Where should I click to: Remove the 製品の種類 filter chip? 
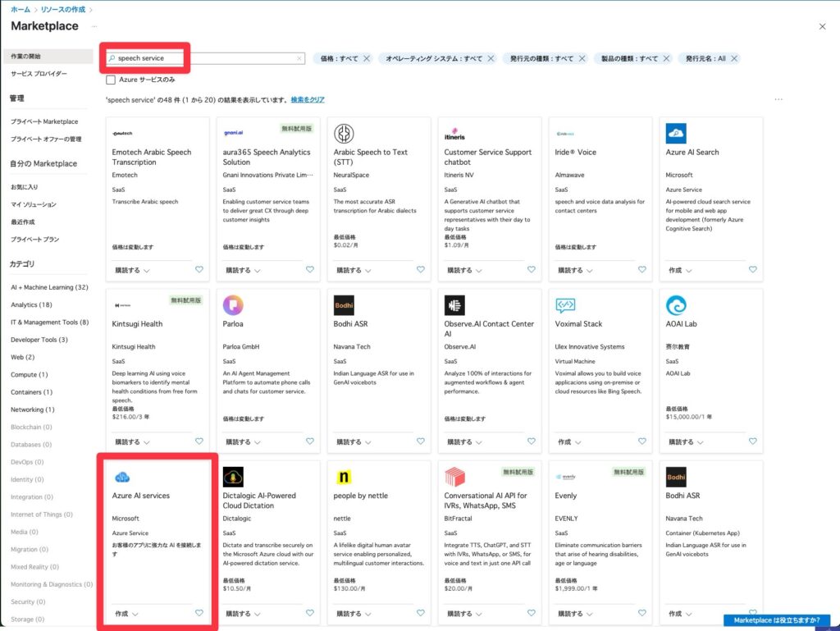[666, 58]
